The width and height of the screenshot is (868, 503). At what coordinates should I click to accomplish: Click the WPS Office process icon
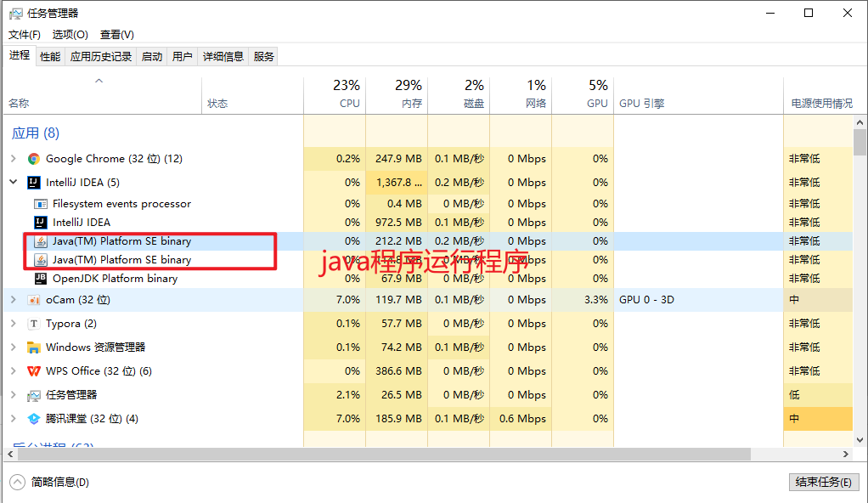pos(34,370)
